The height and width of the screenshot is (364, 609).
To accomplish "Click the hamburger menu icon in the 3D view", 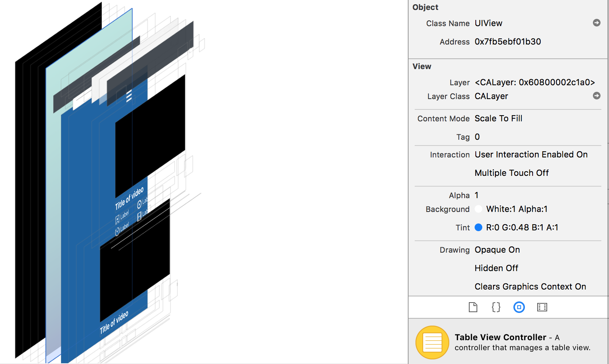I will (129, 96).
